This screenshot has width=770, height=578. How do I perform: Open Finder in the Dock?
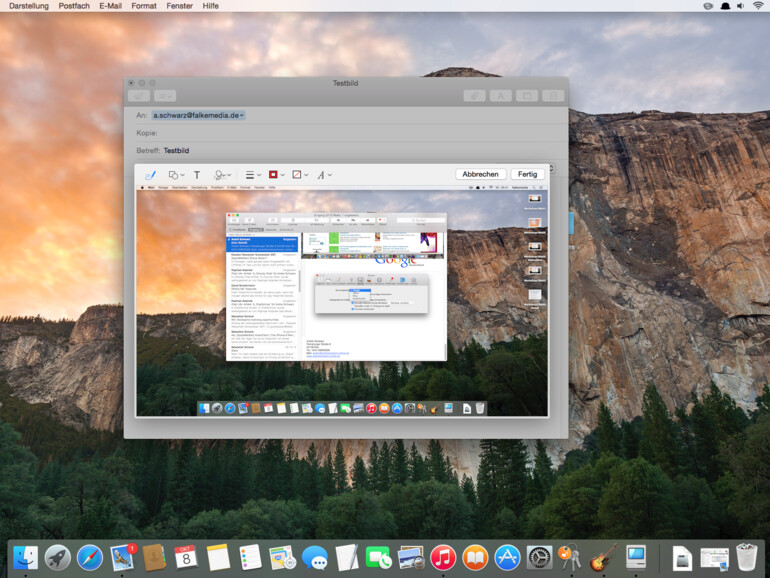pyautogui.click(x=26, y=557)
